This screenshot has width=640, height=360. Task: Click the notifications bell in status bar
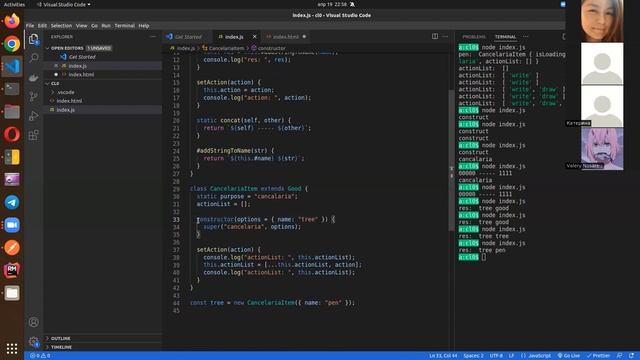tap(631, 356)
